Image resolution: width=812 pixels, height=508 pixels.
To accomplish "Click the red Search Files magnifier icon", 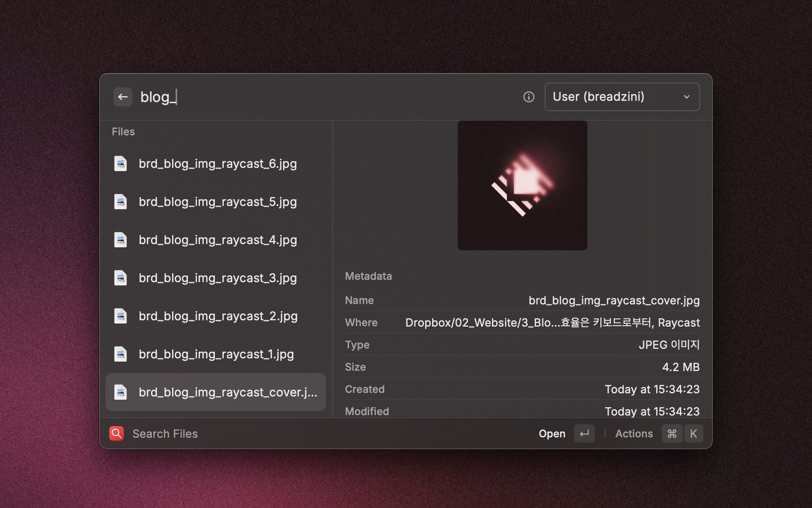I will (117, 434).
